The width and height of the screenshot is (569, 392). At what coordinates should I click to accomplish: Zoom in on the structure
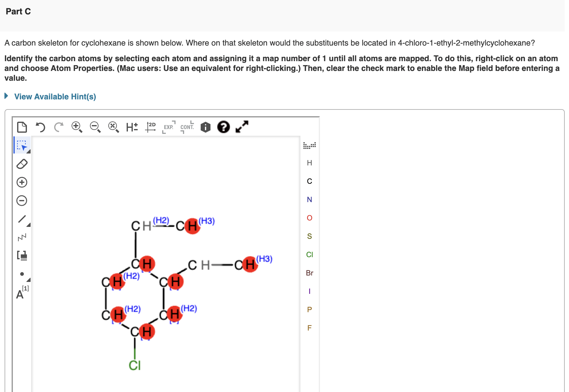click(x=76, y=127)
